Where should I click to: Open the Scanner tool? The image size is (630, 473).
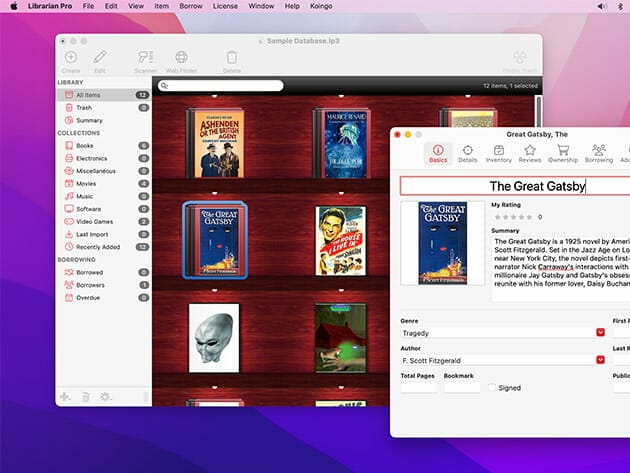(x=145, y=58)
